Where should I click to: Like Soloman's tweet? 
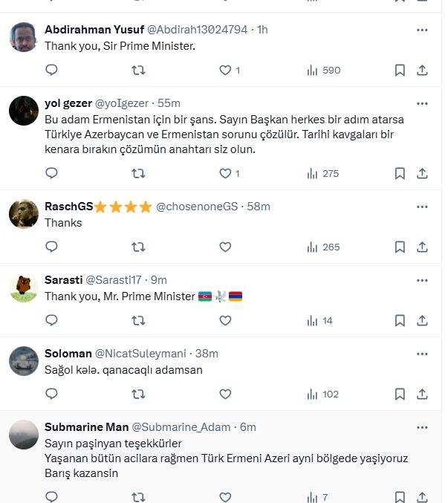[x=226, y=394]
